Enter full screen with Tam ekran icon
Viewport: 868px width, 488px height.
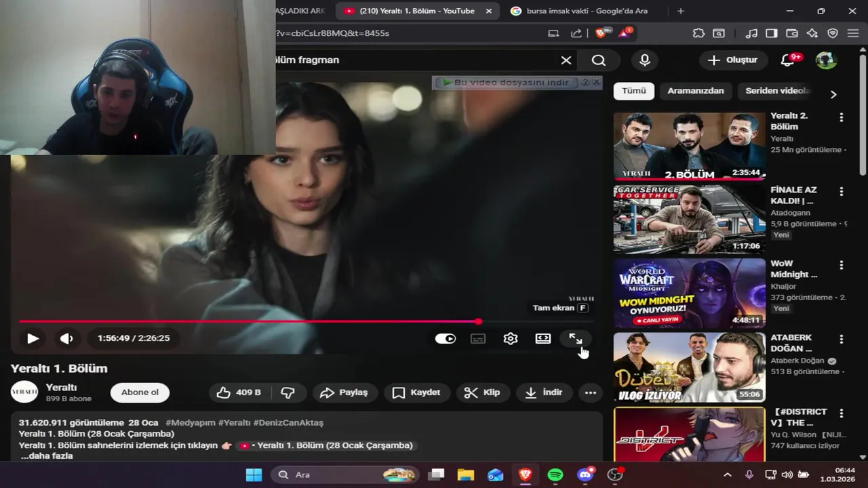click(x=575, y=338)
